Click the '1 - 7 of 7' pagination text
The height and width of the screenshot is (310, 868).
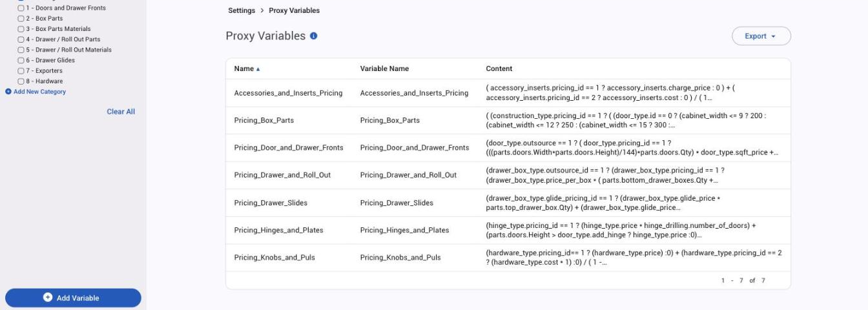tap(743, 280)
